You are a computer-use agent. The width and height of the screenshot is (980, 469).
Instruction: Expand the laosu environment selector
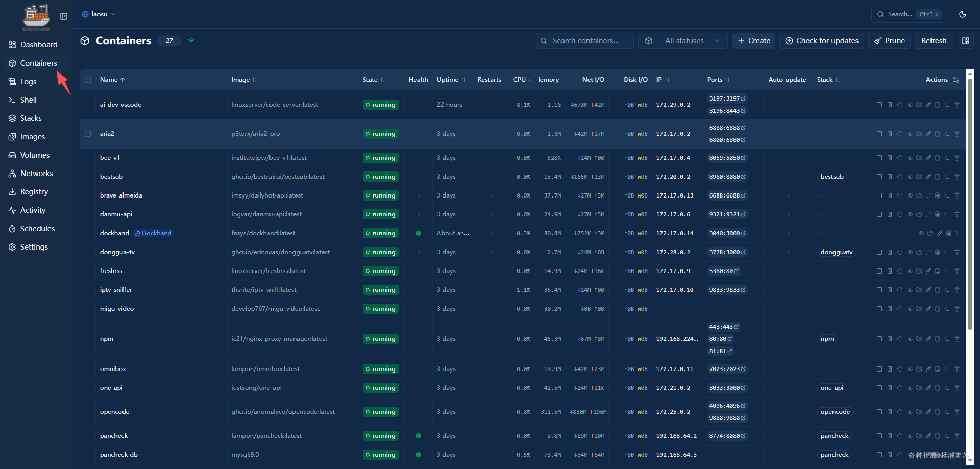(x=99, y=14)
